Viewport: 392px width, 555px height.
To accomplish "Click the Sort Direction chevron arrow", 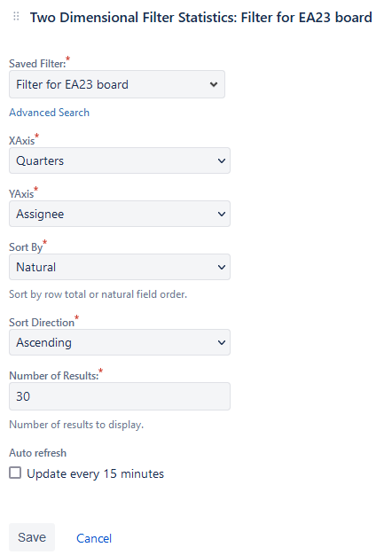I will point(222,342).
